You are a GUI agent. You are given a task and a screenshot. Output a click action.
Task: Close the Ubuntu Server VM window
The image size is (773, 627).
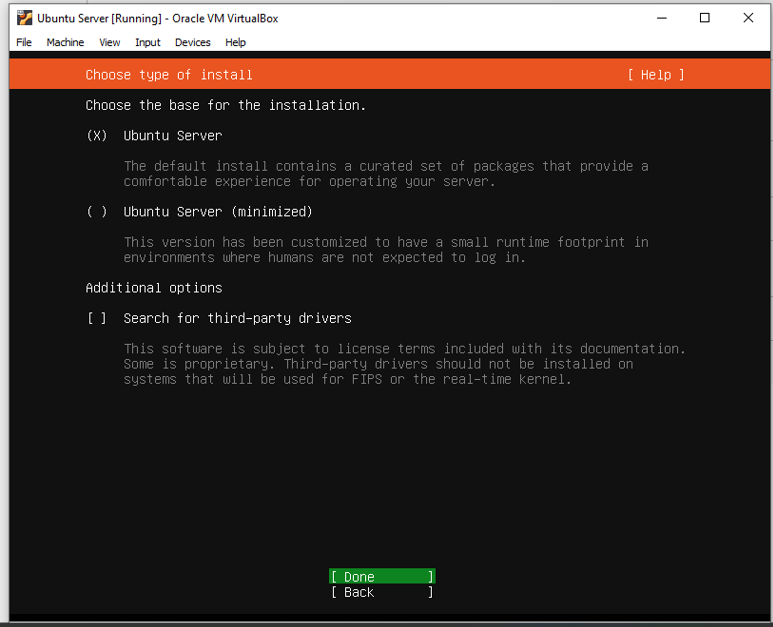[748, 18]
